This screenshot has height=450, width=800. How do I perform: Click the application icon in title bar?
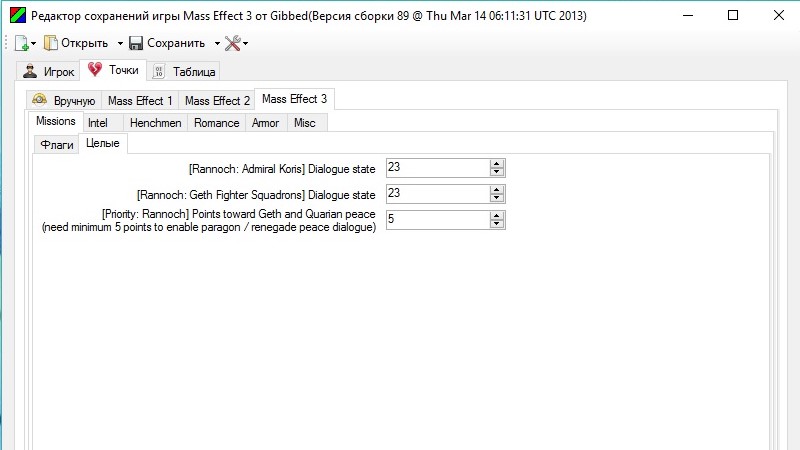[x=18, y=15]
